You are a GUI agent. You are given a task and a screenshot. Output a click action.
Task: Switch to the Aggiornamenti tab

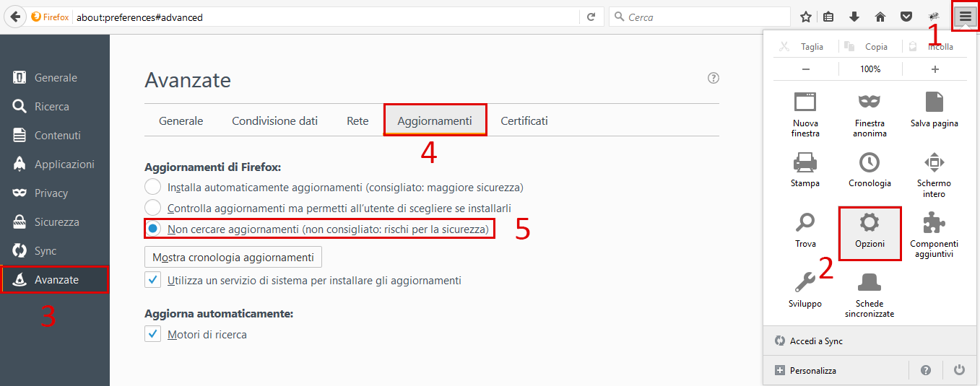click(435, 120)
